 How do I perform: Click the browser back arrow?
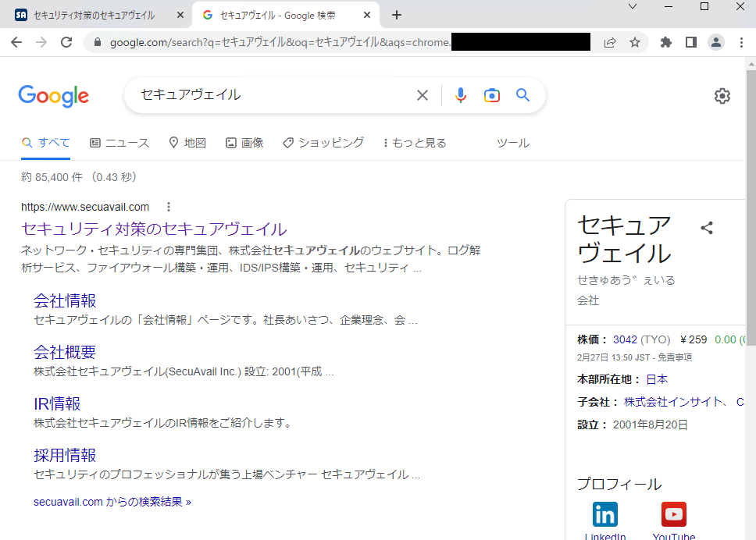click(16, 42)
